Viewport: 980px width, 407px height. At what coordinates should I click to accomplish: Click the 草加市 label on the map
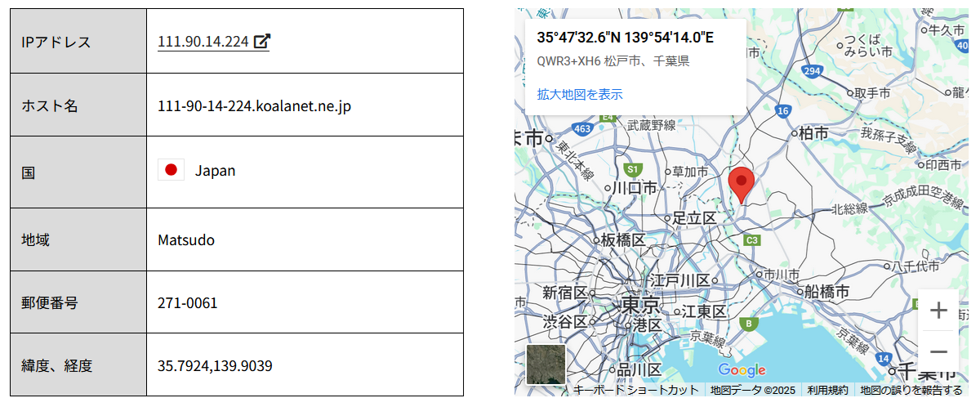point(690,172)
